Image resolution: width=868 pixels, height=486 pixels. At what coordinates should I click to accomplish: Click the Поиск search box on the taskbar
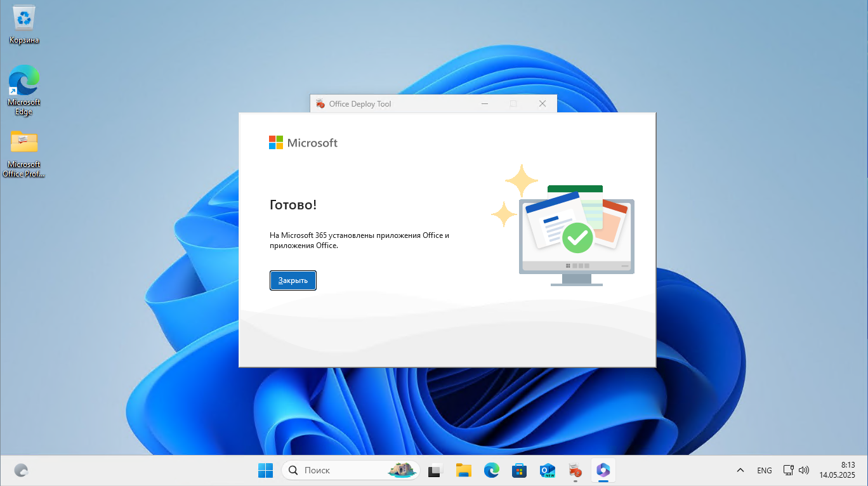(x=350, y=470)
